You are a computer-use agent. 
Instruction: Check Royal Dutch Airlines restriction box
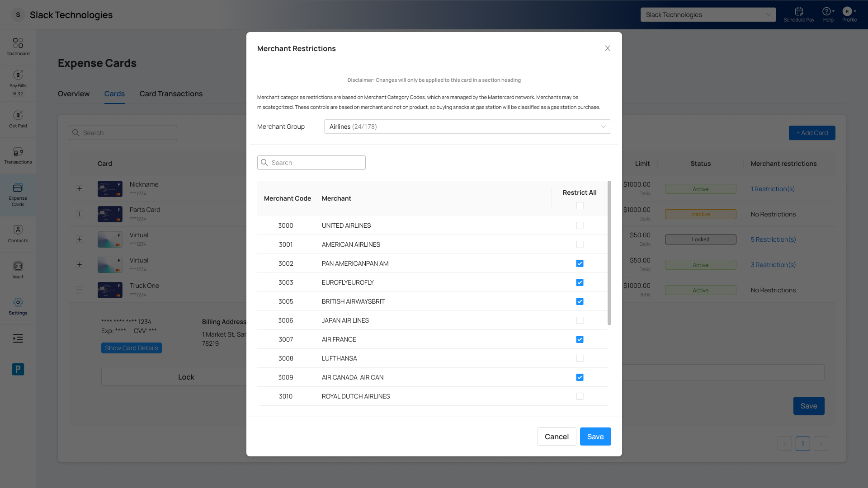580,396
